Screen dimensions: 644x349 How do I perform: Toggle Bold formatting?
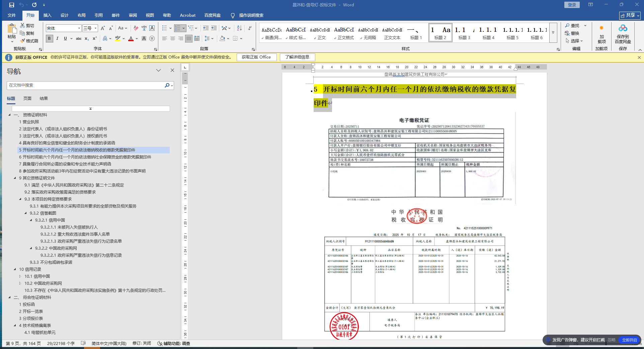[x=50, y=38]
